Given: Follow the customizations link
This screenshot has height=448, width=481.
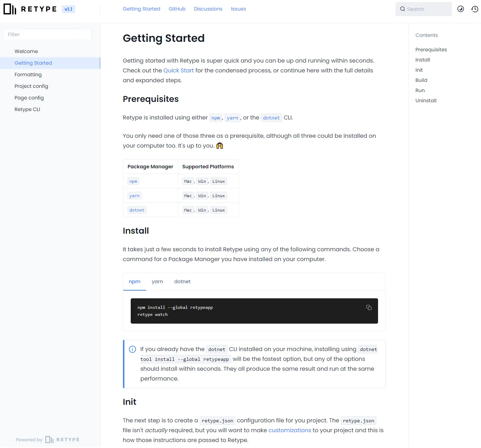Looking at the screenshot, I should 290,430.
